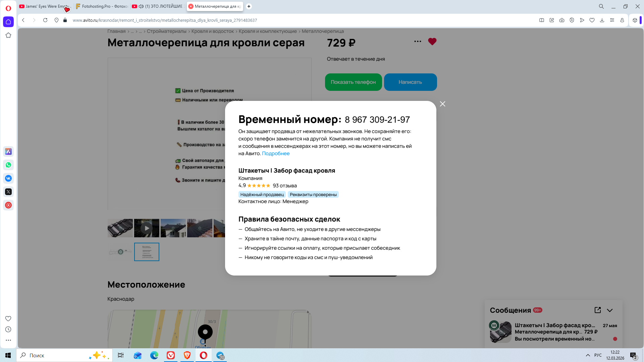Open VK messenger sidebar icon
644x362 pixels.
click(8, 178)
